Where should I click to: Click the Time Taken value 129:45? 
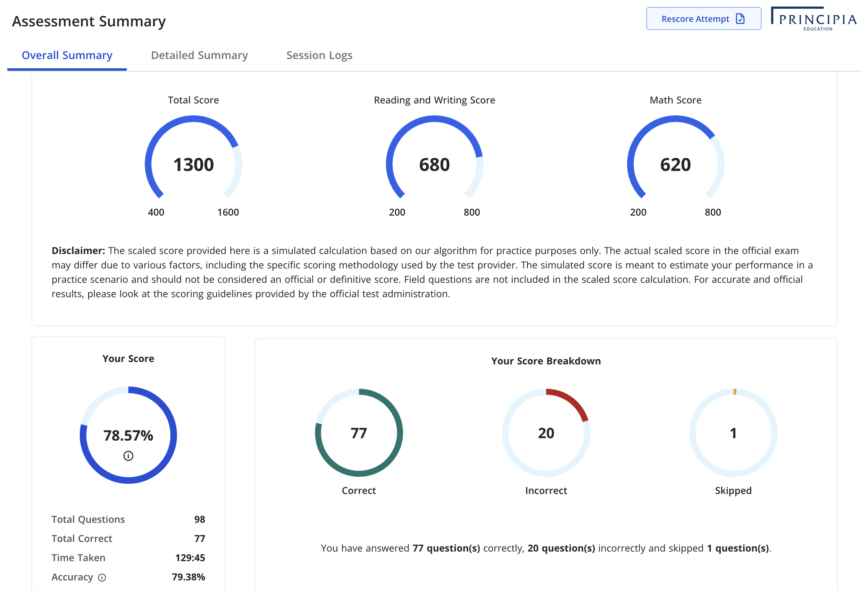pos(190,558)
